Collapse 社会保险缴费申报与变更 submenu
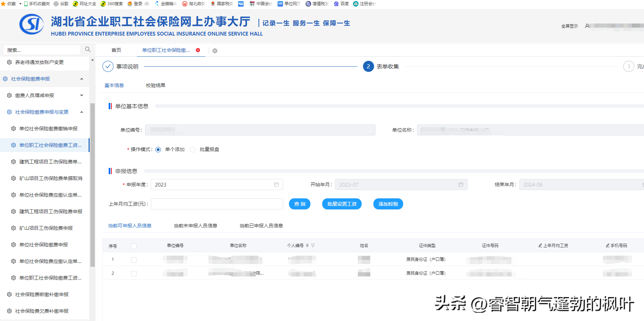Image resolution: width=644 pixels, height=321 pixels. pyautogui.click(x=82, y=112)
